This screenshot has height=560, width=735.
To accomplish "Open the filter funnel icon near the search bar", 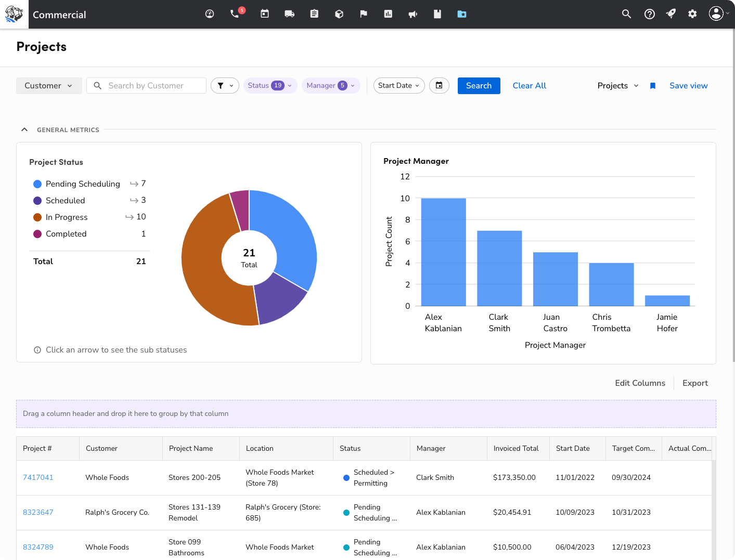I will 225,85.
